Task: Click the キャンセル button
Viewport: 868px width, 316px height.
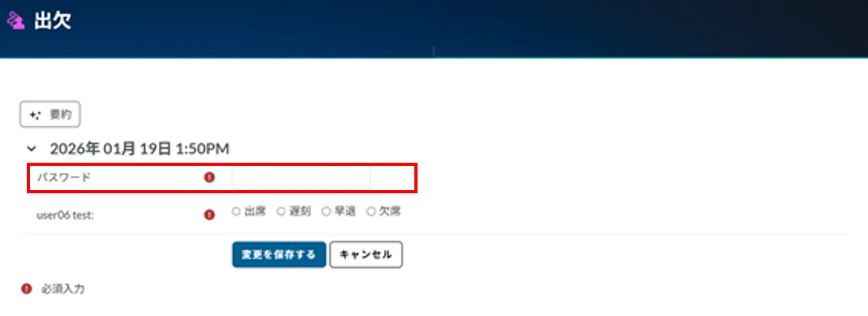Action: coord(366,255)
